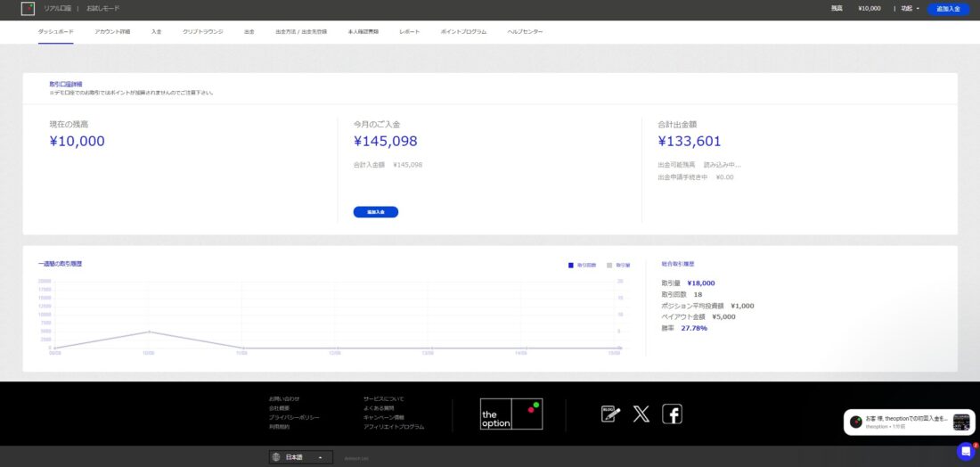The image size is (980, 467).
Task: Click the header balance value ¥10,000
Action: 870,9
